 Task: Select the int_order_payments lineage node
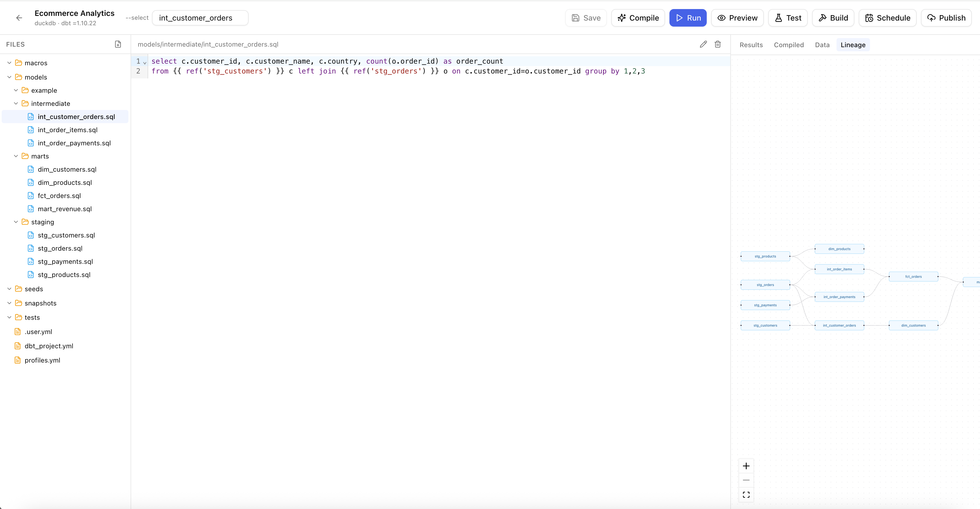tap(839, 297)
